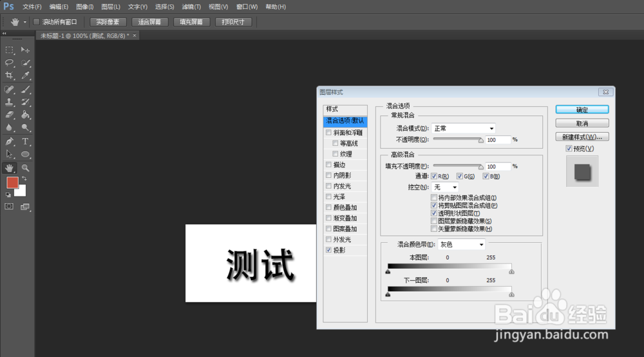Click the red foreground color swatch
The height and width of the screenshot is (357, 644).
[x=12, y=183]
